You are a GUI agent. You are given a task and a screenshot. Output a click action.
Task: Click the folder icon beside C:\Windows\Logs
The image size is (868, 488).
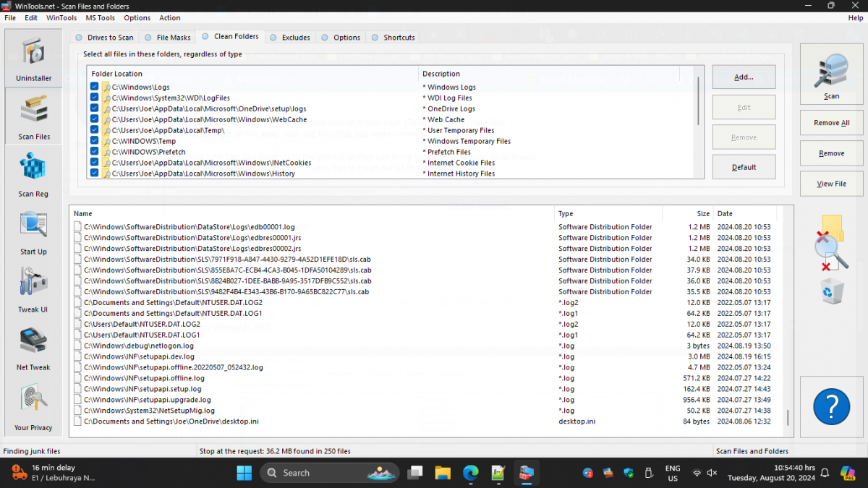(x=106, y=87)
